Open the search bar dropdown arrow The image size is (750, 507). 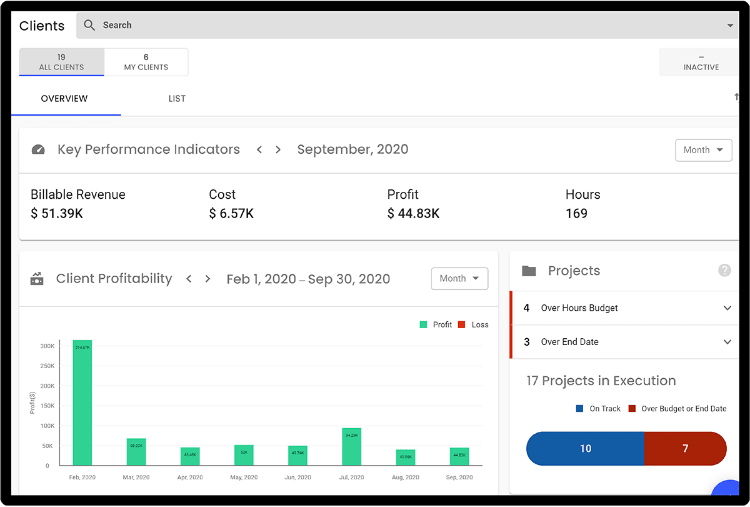pos(730,25)
